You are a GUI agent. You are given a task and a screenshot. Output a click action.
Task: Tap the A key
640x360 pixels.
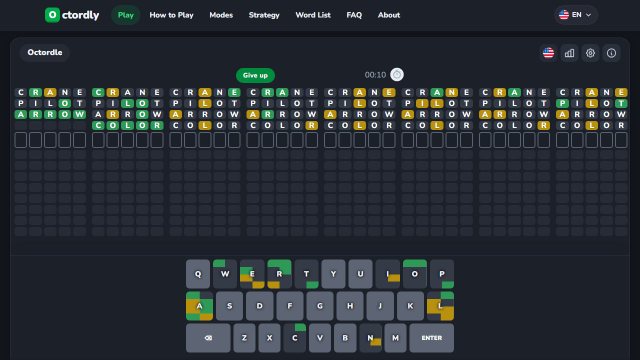point(199,306)
